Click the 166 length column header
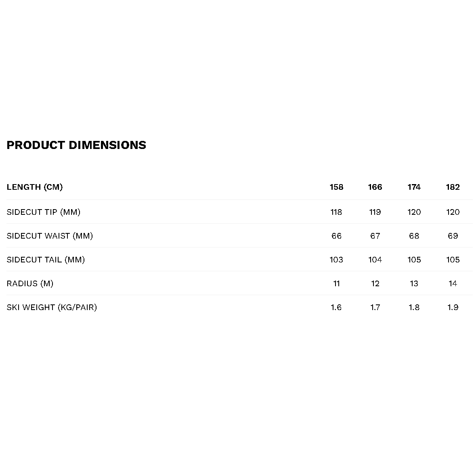 pyautogui.click(x=375, y=187)
